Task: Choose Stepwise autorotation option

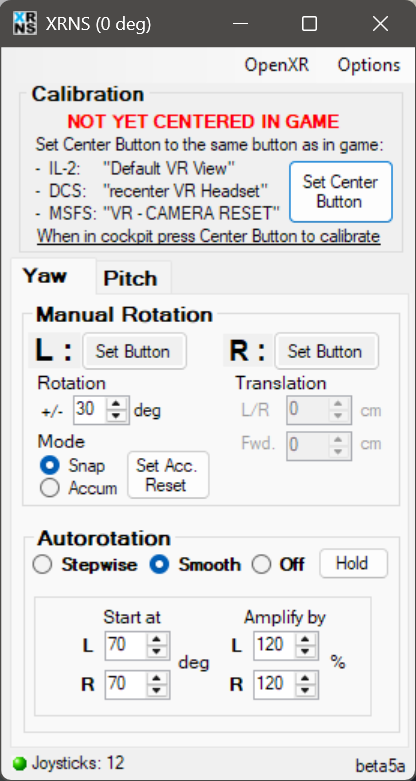Action: coord(42,565)
